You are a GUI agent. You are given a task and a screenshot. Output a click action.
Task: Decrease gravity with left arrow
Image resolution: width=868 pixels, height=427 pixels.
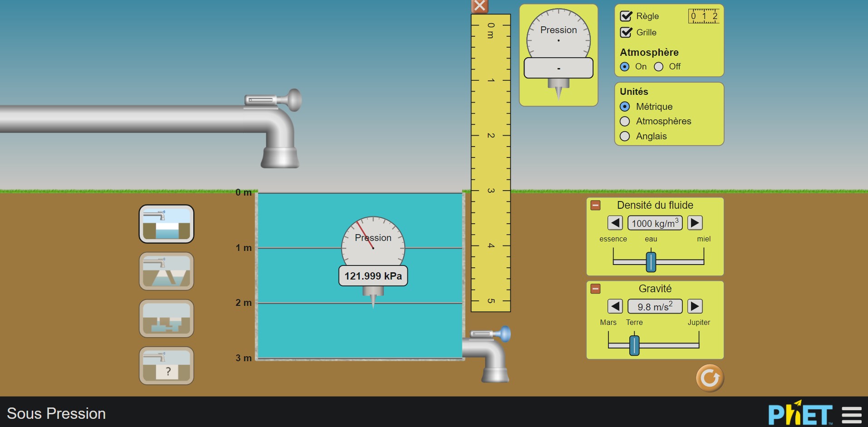click(x=615, y=306)
